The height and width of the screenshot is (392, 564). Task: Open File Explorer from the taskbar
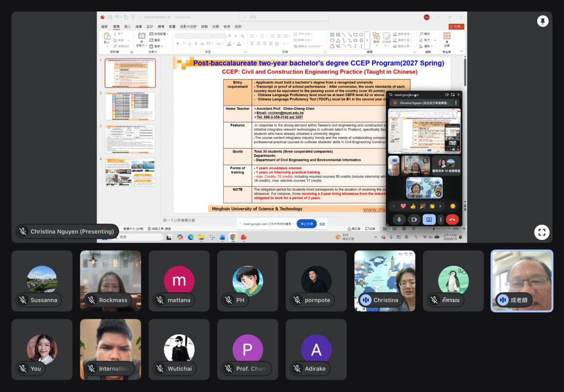coord(201,237)
